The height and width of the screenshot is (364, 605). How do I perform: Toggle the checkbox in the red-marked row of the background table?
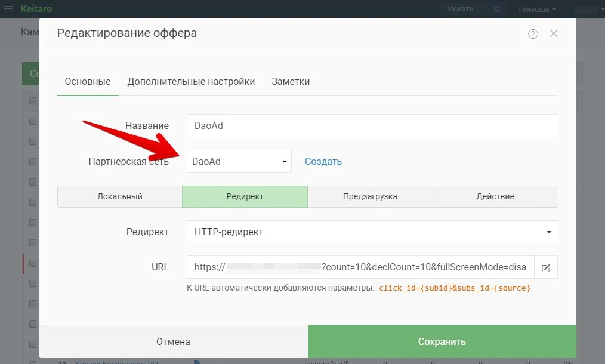[x=33, y=263]
